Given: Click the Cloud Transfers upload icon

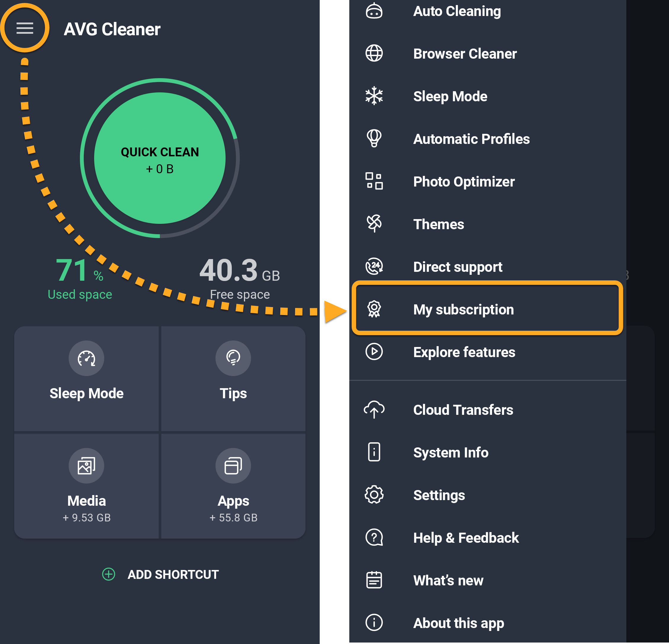Looking at the screenshot, I should click(374, 409).
